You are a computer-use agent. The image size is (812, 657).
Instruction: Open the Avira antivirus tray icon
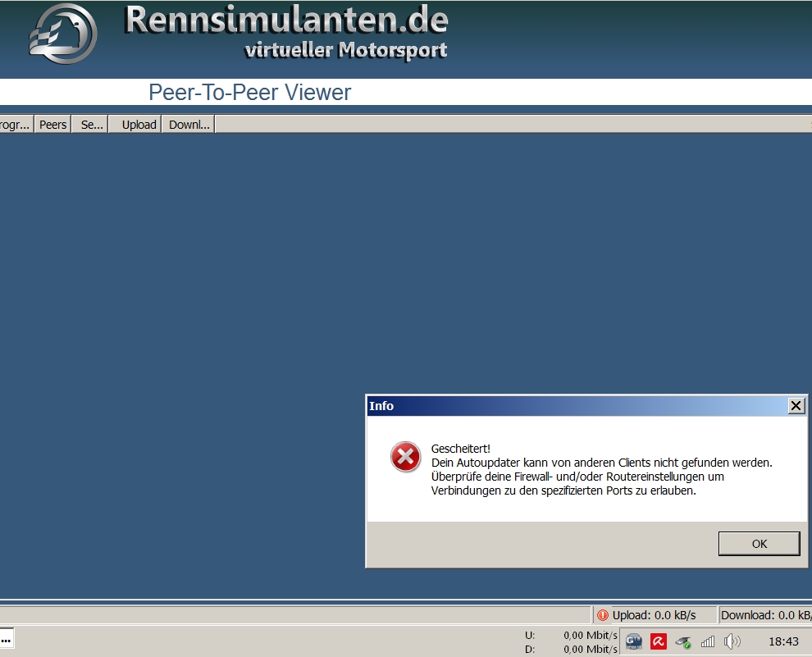(658, 641)
